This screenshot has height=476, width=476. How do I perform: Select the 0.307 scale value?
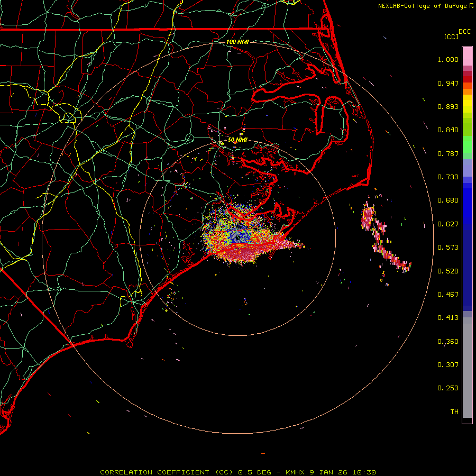(448, 365)
